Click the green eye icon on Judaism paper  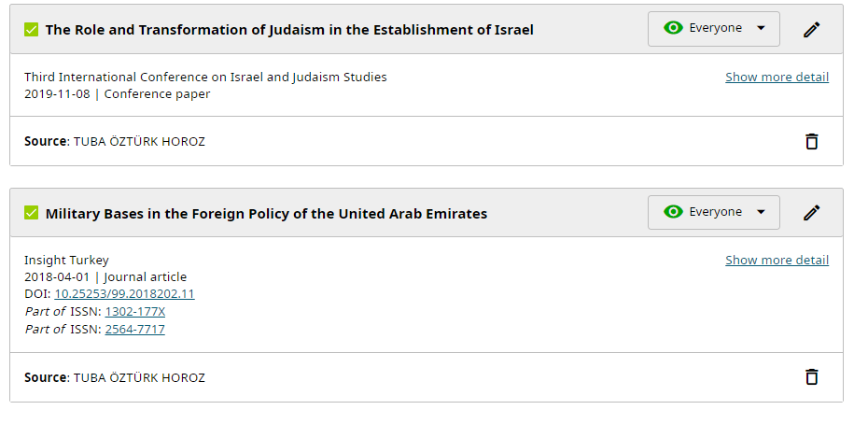[673, 28]
